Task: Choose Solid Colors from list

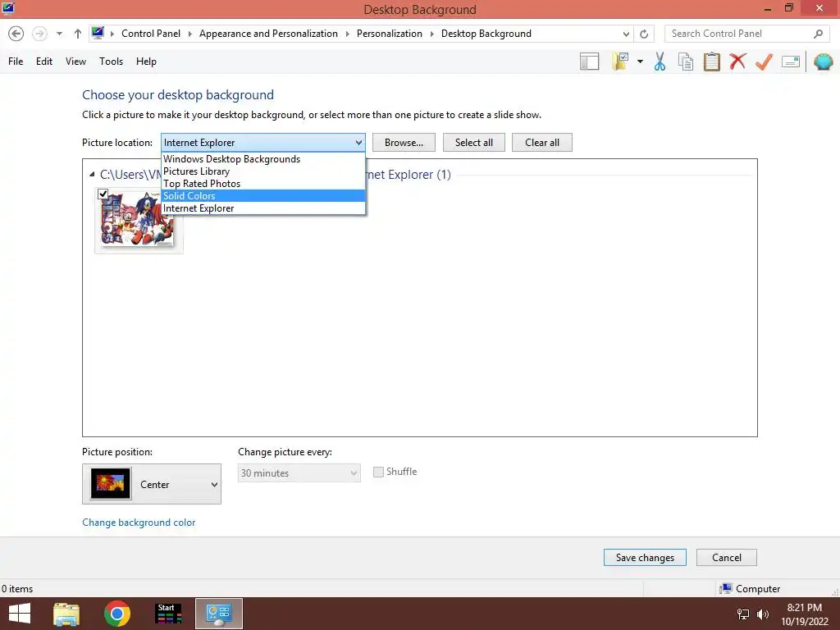Action: (263, 196)
